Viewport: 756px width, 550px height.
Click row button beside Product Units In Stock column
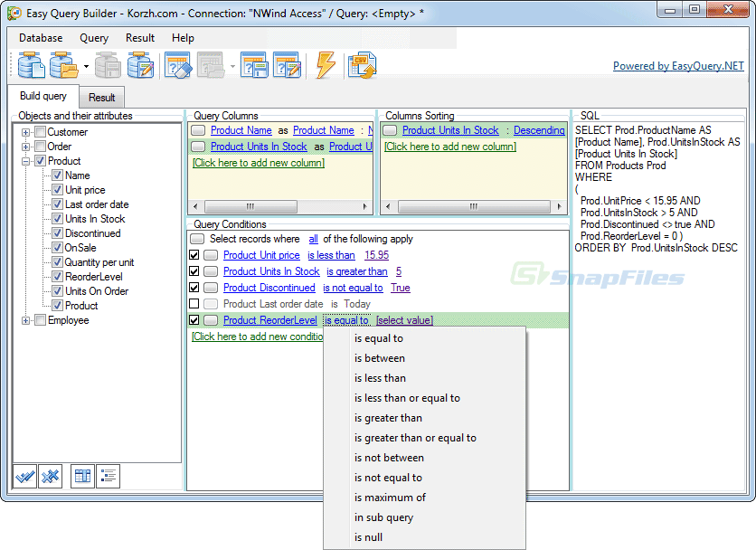click(198, 147)
